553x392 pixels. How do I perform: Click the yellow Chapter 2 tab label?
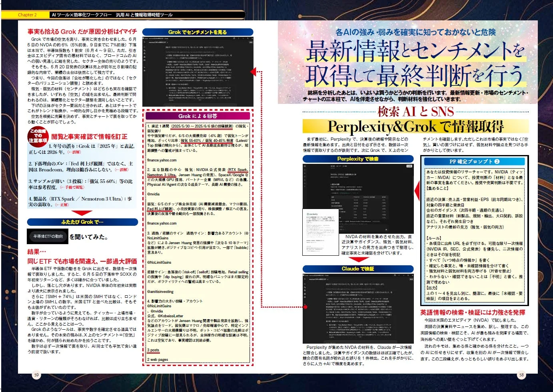click(x=27, y=15)
